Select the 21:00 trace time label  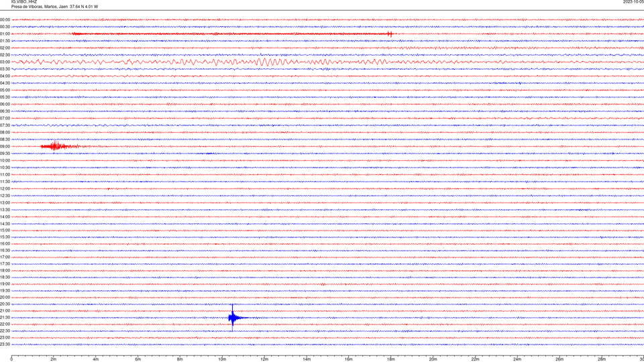[5, 310]
